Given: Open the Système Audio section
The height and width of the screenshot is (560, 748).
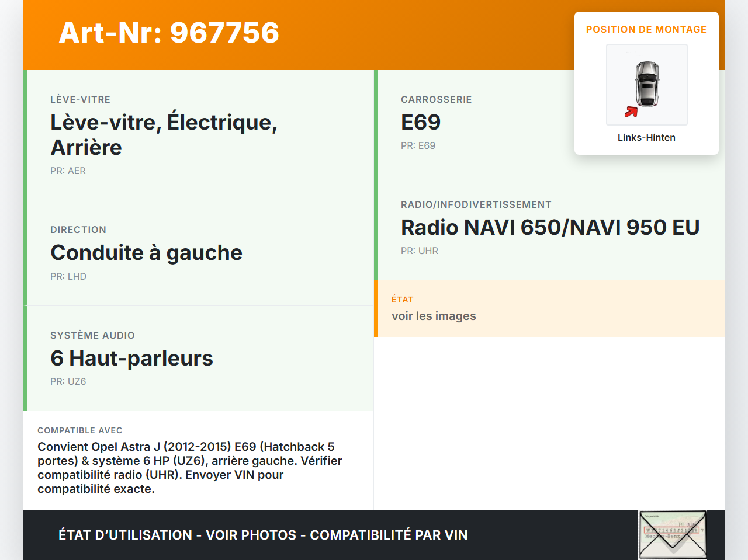Looking at the screenshot, I should pos(199,358).
